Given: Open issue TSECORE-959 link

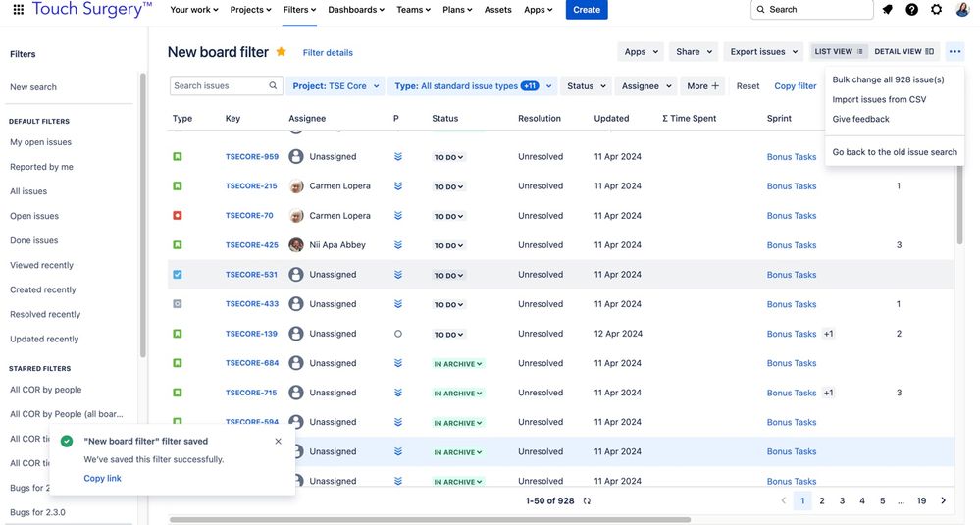Looking at the screenshot, I should (252, 157).
